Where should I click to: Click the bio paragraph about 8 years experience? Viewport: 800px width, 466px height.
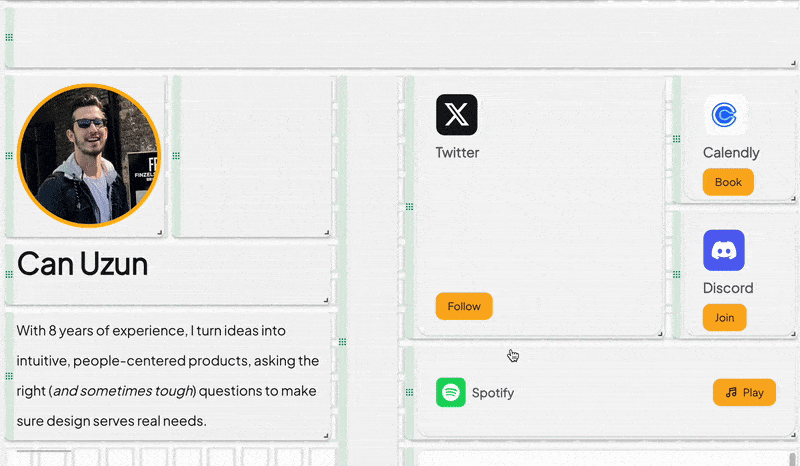(168, 376)
